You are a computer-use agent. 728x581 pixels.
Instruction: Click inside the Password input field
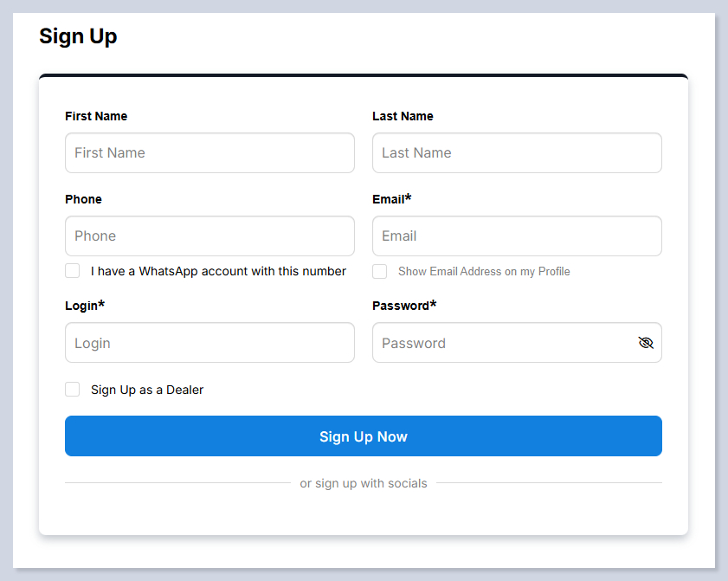(502, 343)
